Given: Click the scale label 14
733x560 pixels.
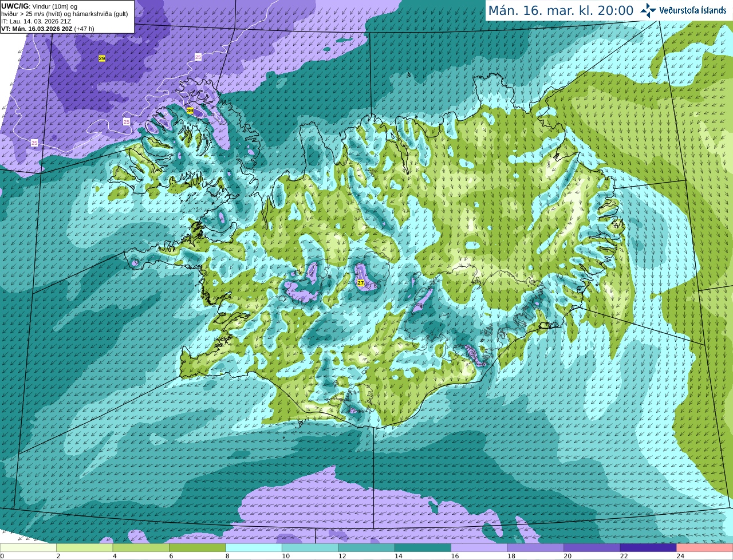Looking at the screenshot, I should click(x=398, y=556).
